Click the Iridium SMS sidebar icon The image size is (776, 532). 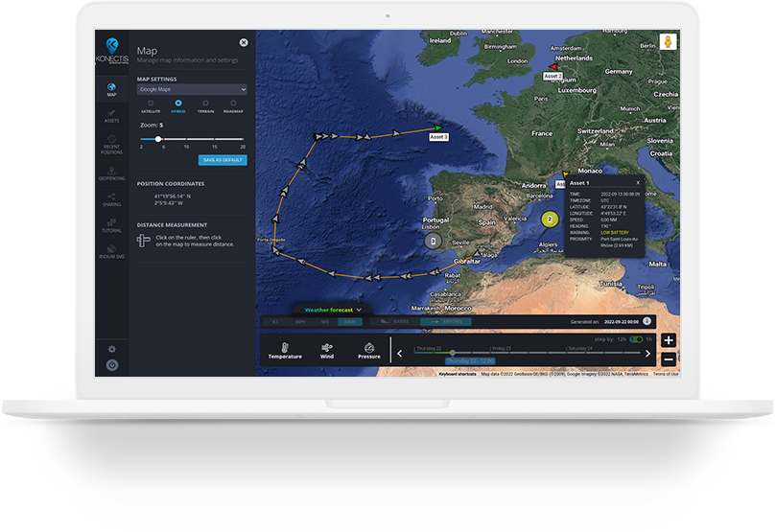tap(111, 254)
